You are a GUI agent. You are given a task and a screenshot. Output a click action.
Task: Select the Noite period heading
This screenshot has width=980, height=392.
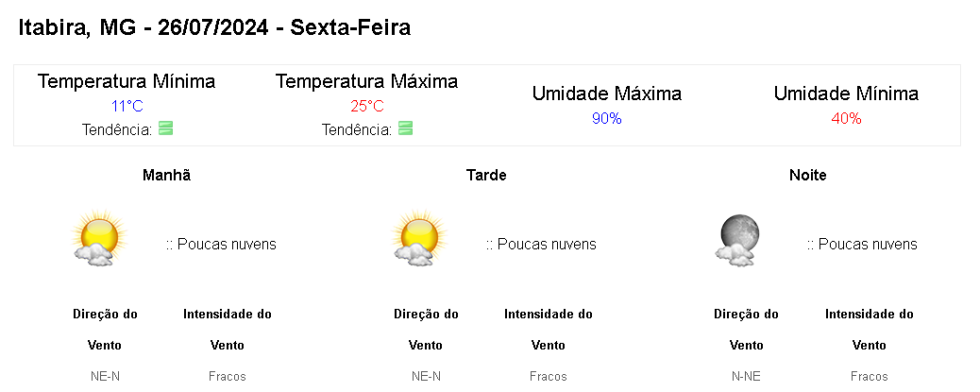(x=807, y=176)
